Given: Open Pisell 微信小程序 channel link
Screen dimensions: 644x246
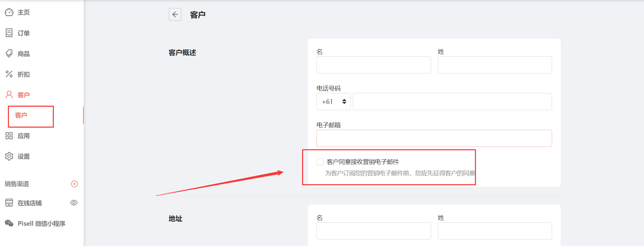Looking at the screenshot, I should [x=41, y=223].
